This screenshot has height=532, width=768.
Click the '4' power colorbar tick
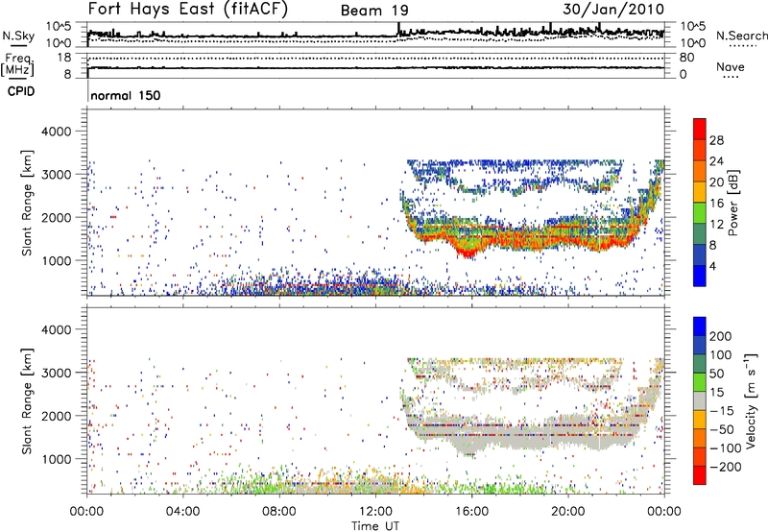pyautogui.click(x=712, y=266)
